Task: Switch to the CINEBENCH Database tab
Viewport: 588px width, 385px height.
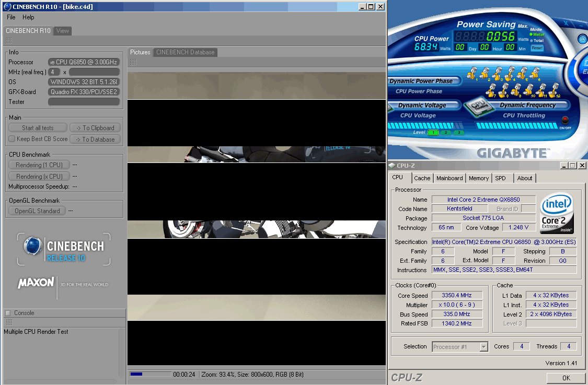Action: click(185, 52)
